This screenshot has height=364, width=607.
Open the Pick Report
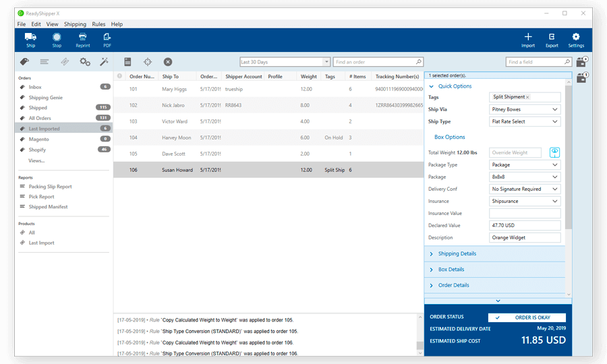41,197
